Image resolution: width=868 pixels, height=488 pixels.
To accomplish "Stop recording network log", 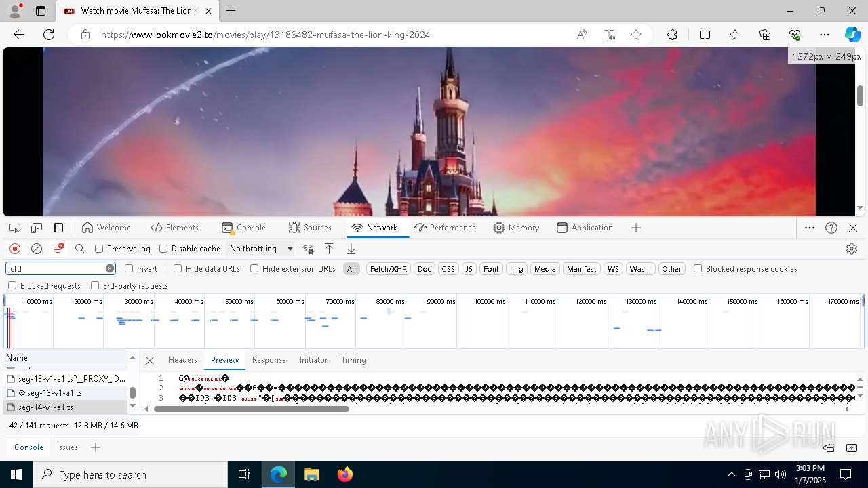I will pos(15,249).
